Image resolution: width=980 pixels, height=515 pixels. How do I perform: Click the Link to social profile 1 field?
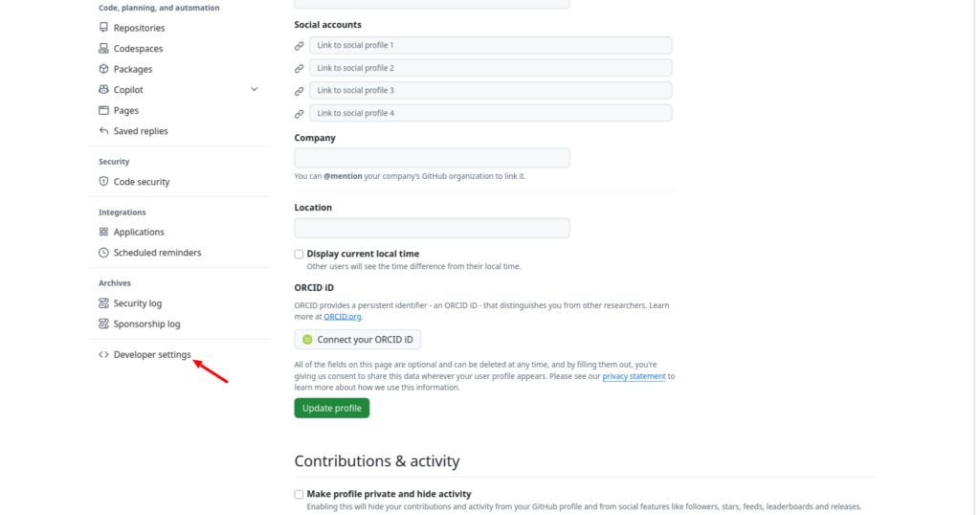click(x=491, y=45)
